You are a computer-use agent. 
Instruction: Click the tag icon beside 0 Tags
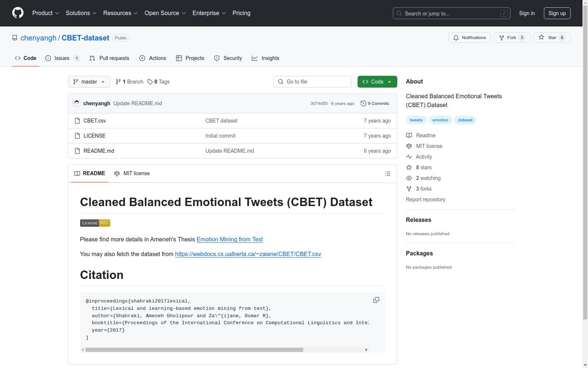click(150, 82)
